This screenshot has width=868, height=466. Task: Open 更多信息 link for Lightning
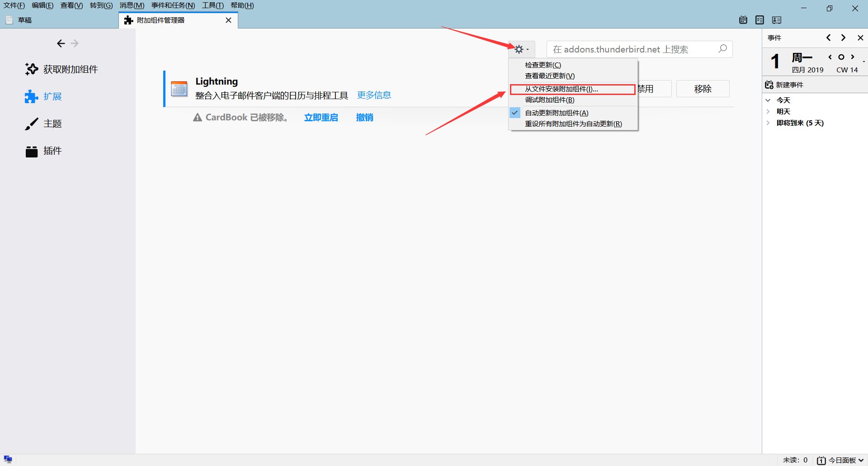pos(374,95)
